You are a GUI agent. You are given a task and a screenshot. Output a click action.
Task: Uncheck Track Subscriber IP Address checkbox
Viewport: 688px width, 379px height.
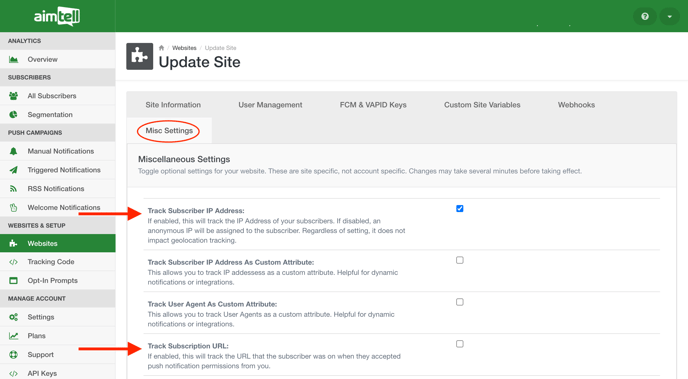tap(459, 208)
